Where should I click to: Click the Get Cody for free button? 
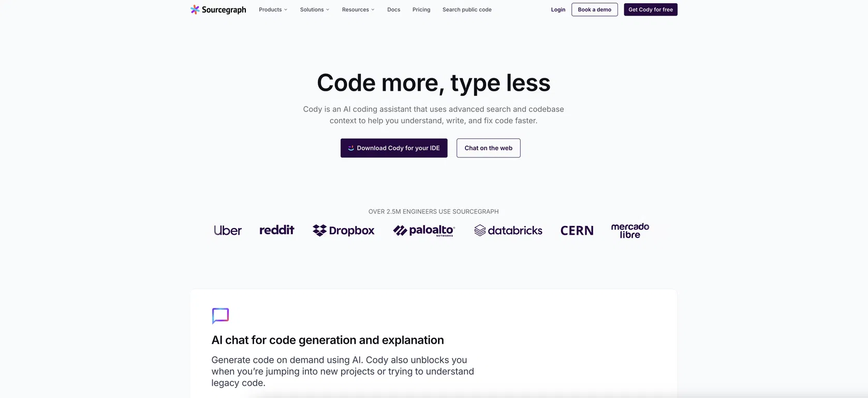pyautogui.click(x=651, y=10)
